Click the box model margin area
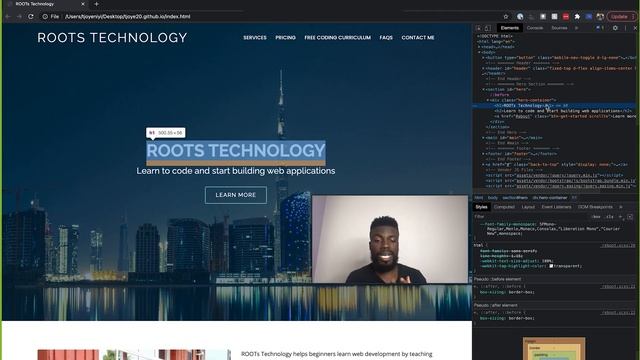Image resolution: width=640 pixels, height=360 pixels. point(554,341)
